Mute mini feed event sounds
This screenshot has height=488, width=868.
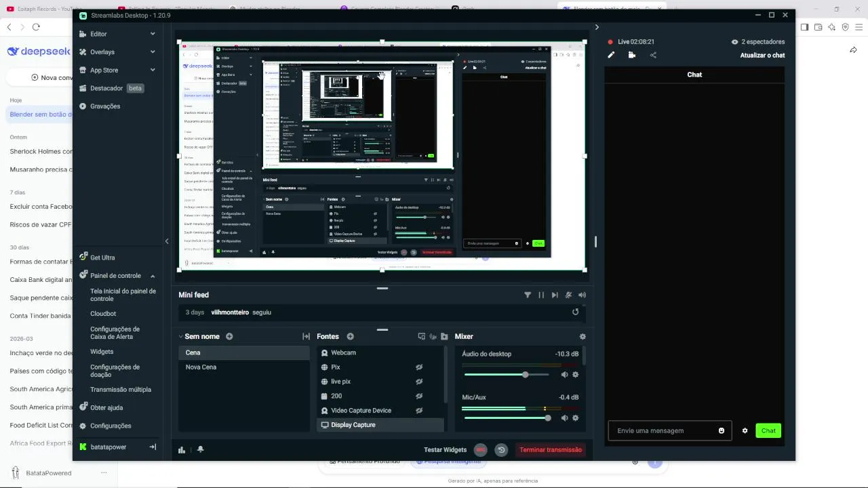click(568, 295)
